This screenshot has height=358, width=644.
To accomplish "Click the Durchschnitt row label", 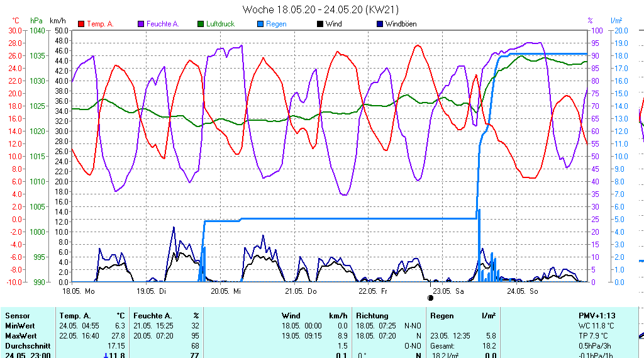I will click(x=26, y=346).
